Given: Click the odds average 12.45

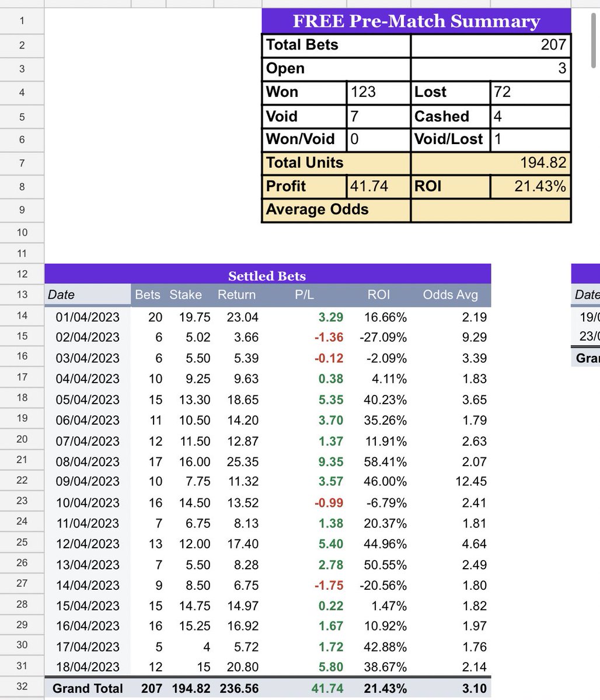Looking at the screenshot, I should point(470,482).
